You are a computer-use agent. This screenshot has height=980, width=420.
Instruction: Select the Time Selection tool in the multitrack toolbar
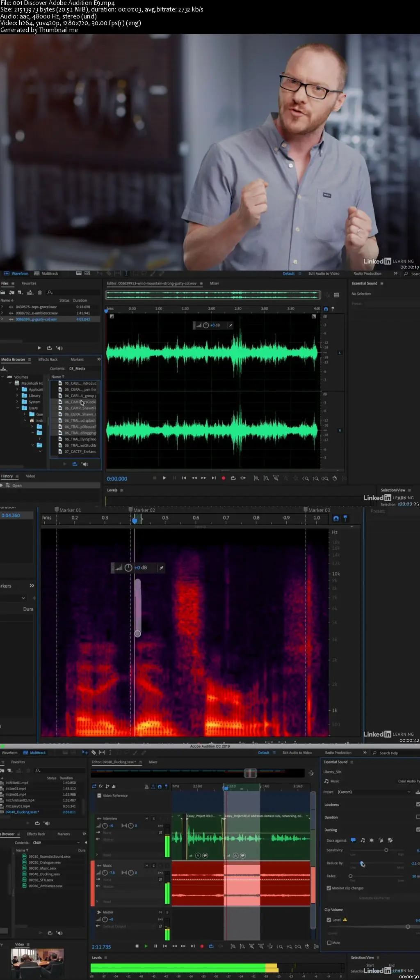click(x=110, y=753)
